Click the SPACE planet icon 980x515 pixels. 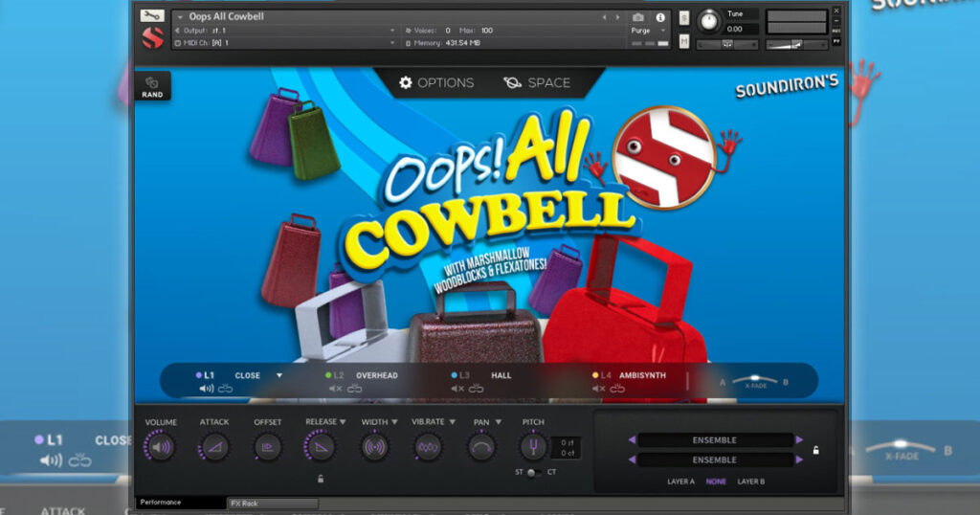coord(513,82)
